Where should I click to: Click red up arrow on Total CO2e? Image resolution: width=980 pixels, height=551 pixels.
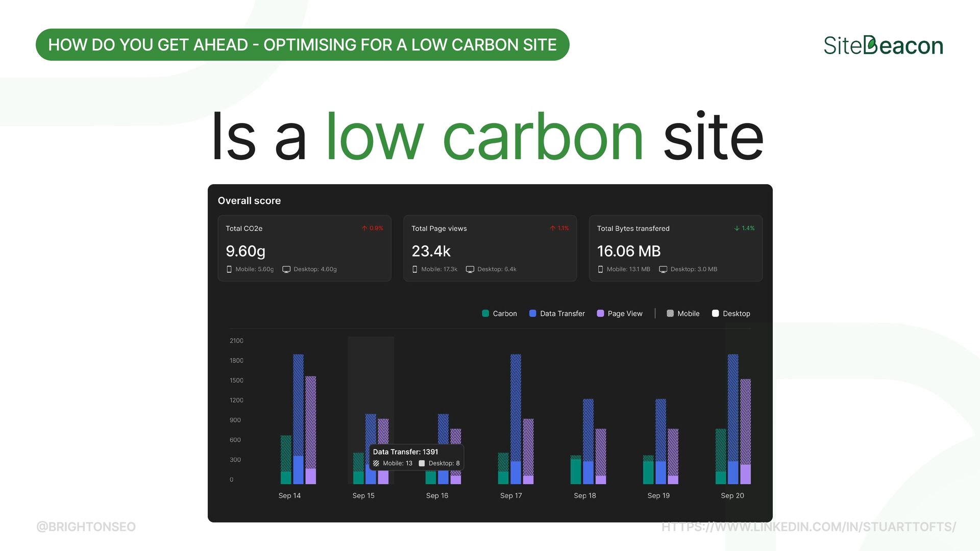coord(364,229)
